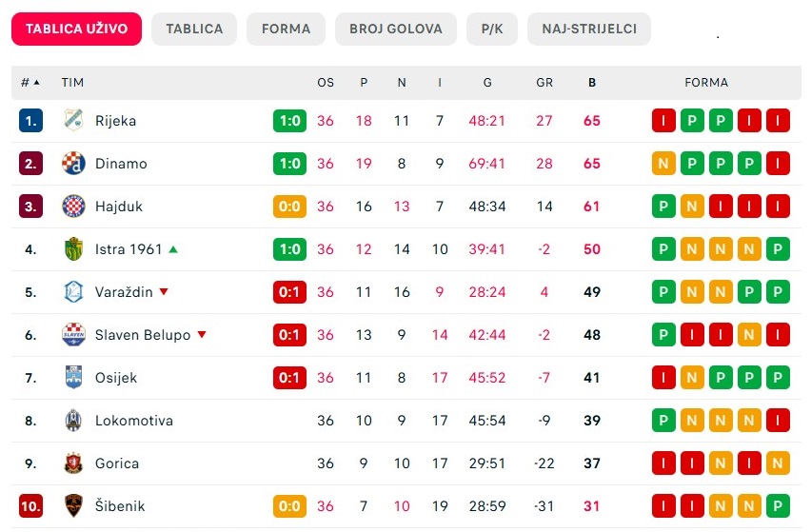The image size is (811, 532).
Task: Click the Istra 1961 club crest
Action: point(73,249)
